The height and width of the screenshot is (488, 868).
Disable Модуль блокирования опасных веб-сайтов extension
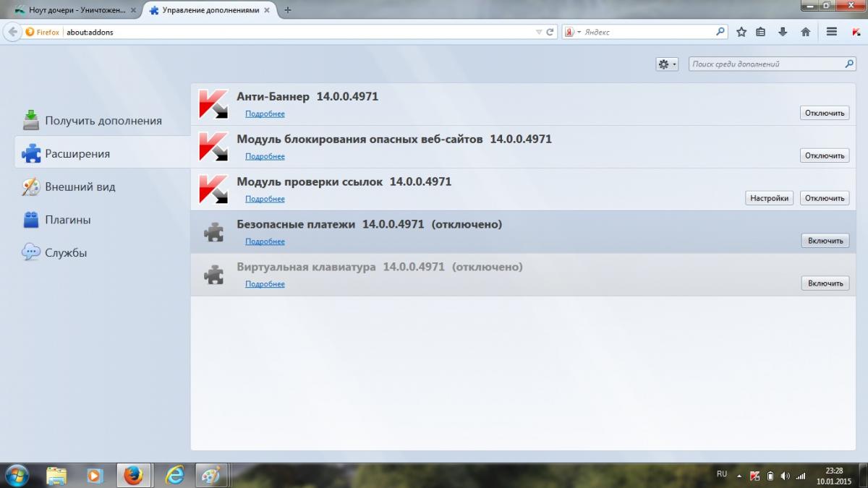[x=825, y=155]
